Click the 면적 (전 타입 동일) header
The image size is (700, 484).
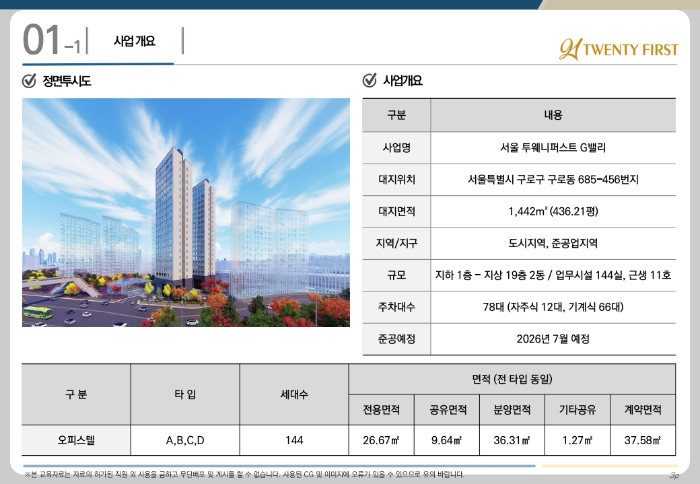[x=512, y=379]
